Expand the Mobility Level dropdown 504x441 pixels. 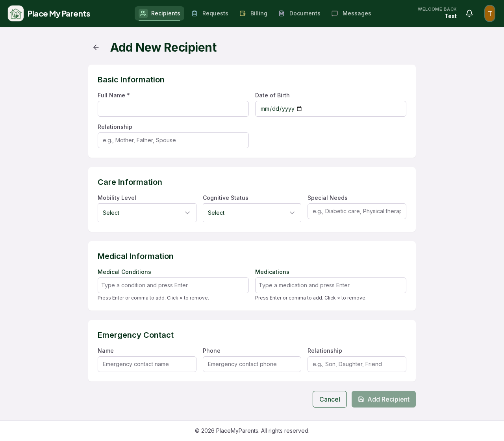tap(147, 213)
